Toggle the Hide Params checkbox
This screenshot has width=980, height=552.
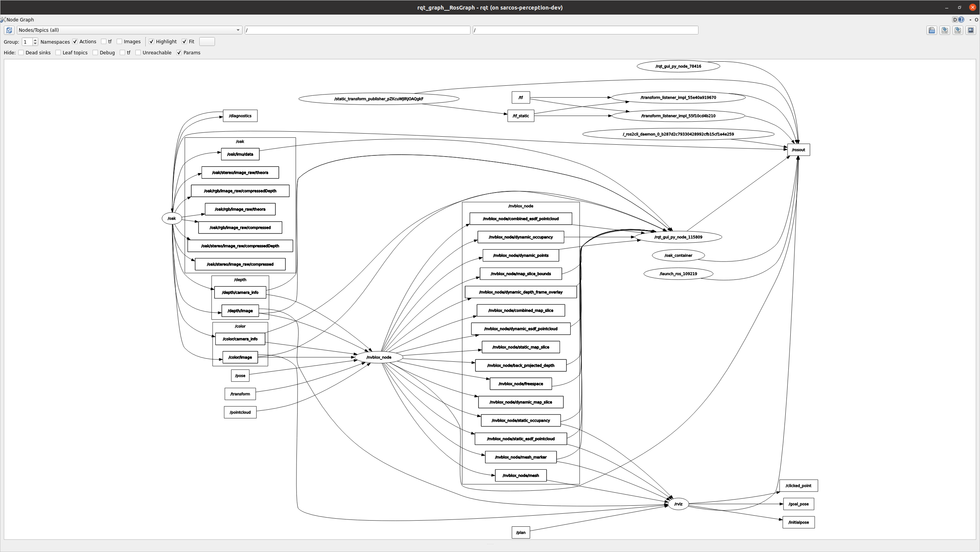[179, 52]
